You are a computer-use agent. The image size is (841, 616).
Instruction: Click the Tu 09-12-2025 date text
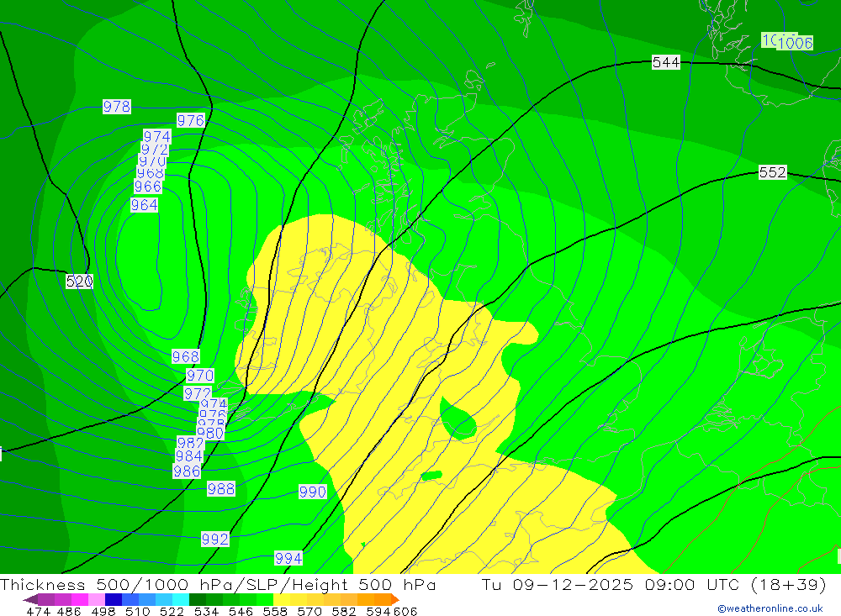click(x=558, y=584)
